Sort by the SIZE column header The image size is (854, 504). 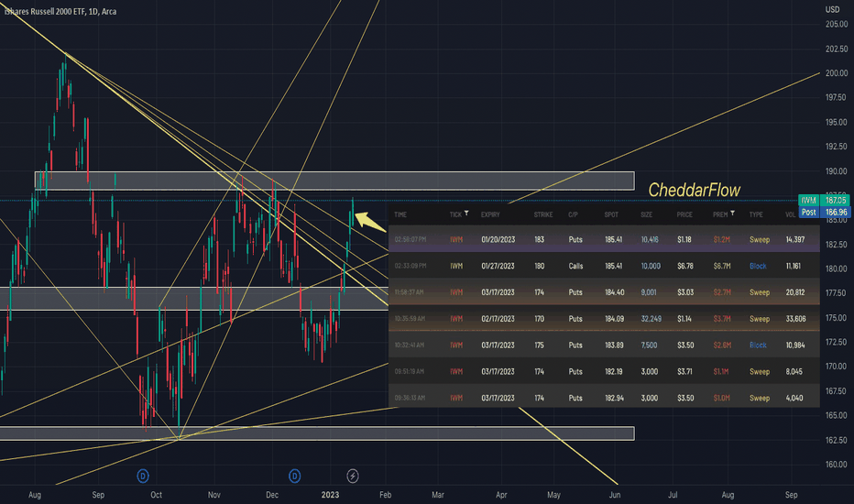pos(647,214)
